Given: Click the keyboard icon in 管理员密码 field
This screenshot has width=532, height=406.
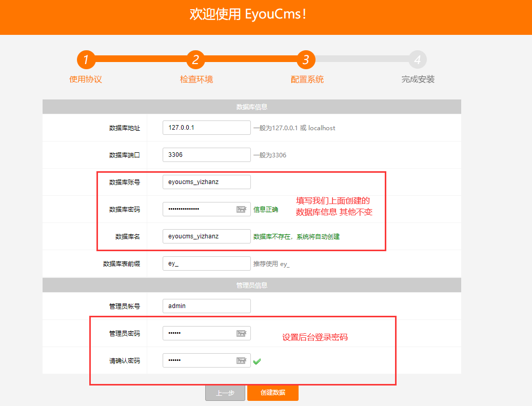Looking at the screenshot, I should [242, 333].
